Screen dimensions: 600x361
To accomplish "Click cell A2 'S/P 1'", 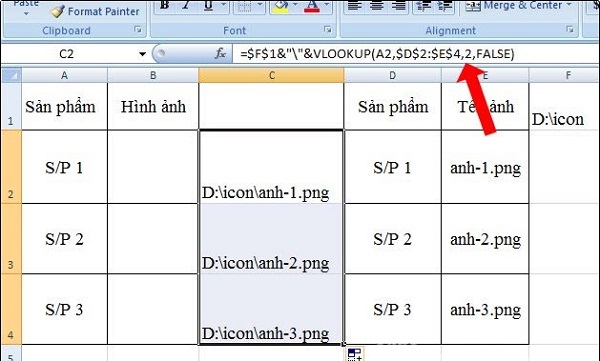I will pyautogui.click(x=64, y=167).
